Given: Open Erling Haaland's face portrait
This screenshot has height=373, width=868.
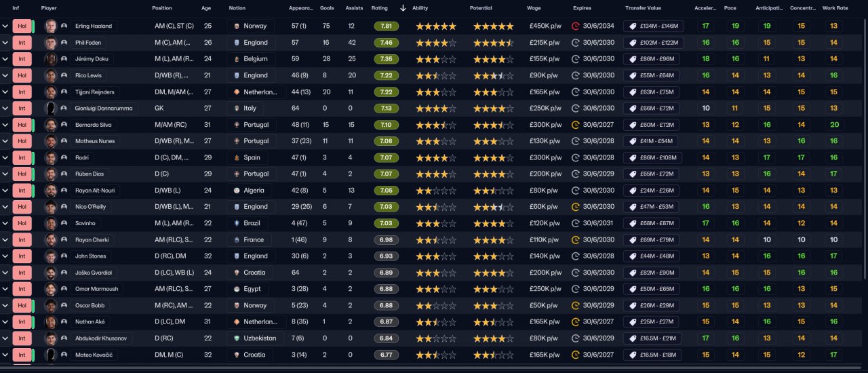Looking at the screenshot, I should click(x=50, y=26).
